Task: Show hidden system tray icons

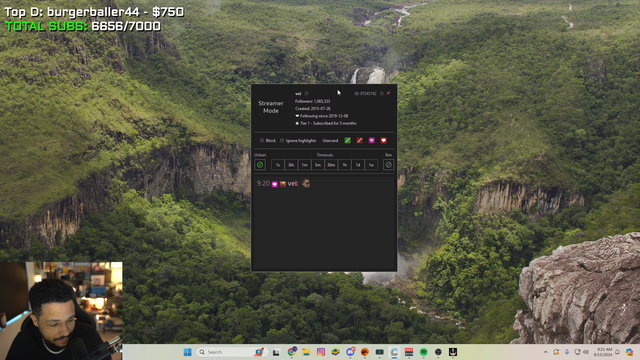Action: tap(546, 352)
